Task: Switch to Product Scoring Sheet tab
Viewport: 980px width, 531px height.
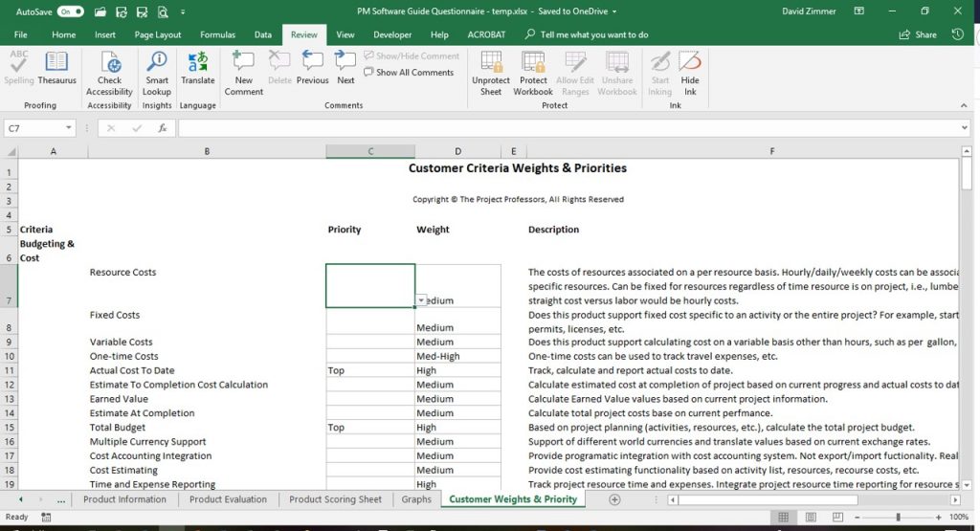Action: tap(335, 499)
